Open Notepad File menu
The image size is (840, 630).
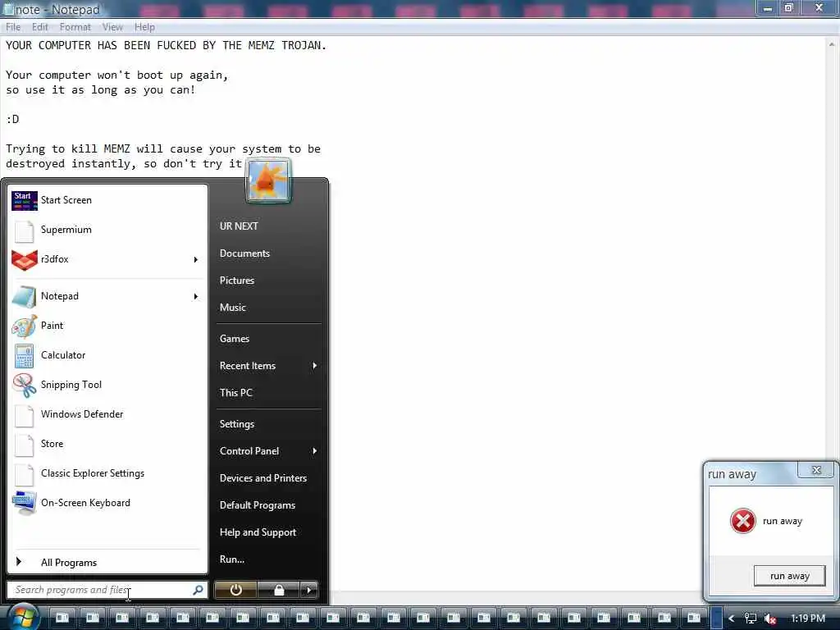(13, 27)
